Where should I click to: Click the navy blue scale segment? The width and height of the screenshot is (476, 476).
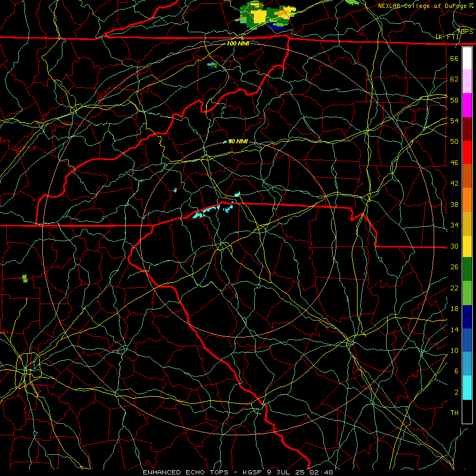[x=467, y=317]
